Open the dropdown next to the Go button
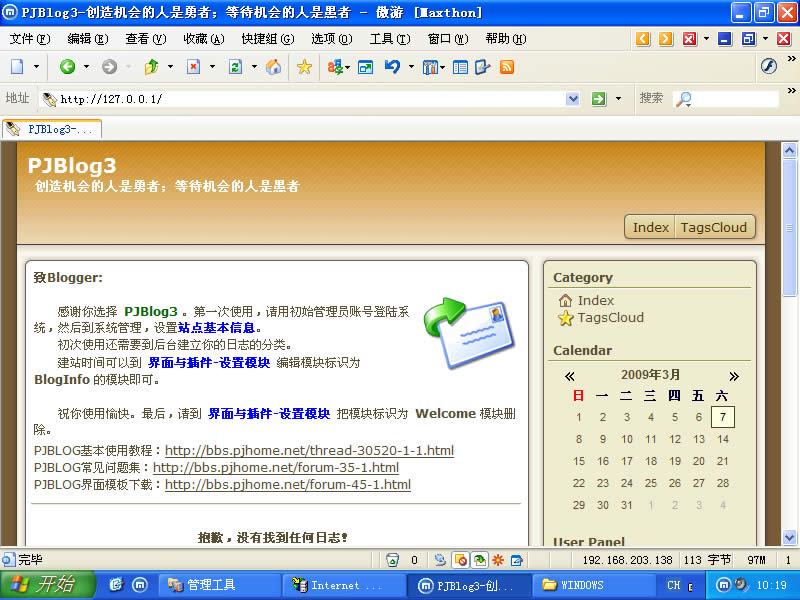The width and height of the screenshot is (800, 600). (x=618, y=98)
